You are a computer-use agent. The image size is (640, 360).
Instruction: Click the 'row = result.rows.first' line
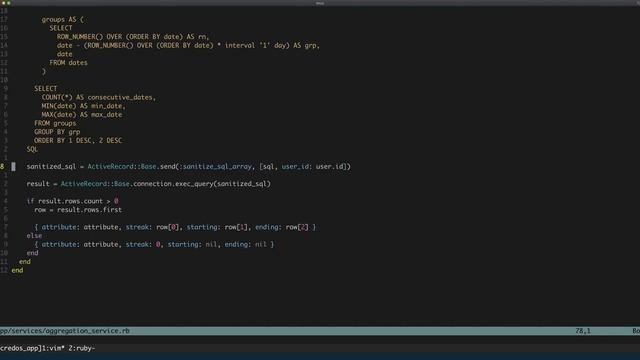click(x=78, y=210)
